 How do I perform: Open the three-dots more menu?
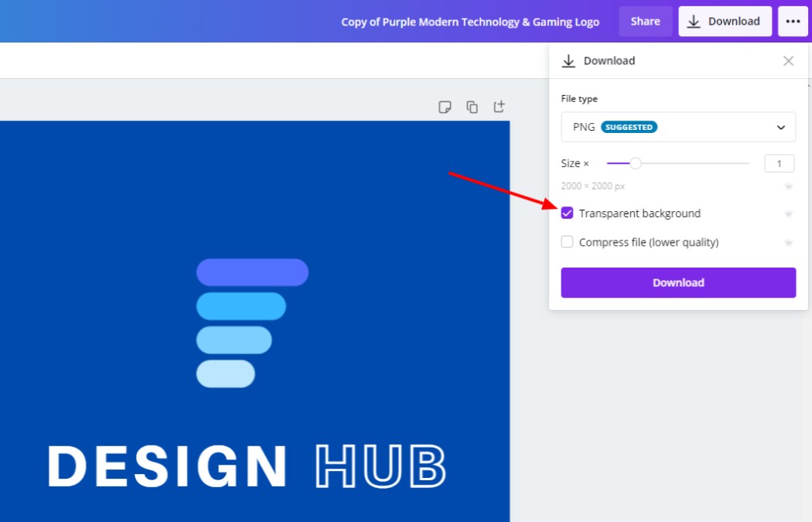(x=793, y=21)
